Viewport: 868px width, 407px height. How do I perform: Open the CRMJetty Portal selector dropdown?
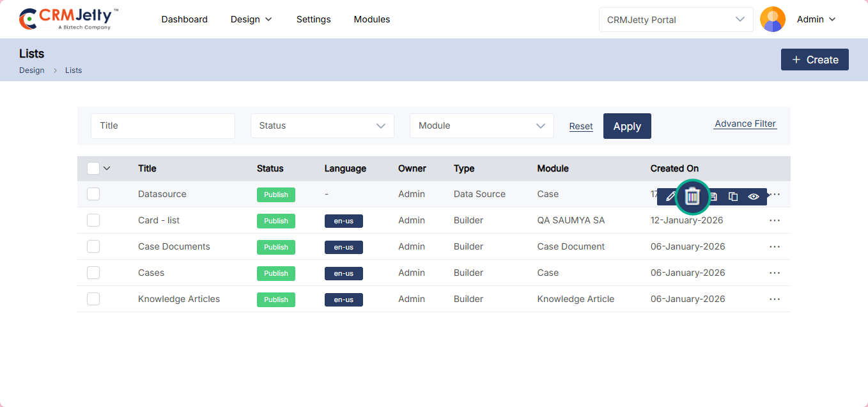(x=676, y=19)
